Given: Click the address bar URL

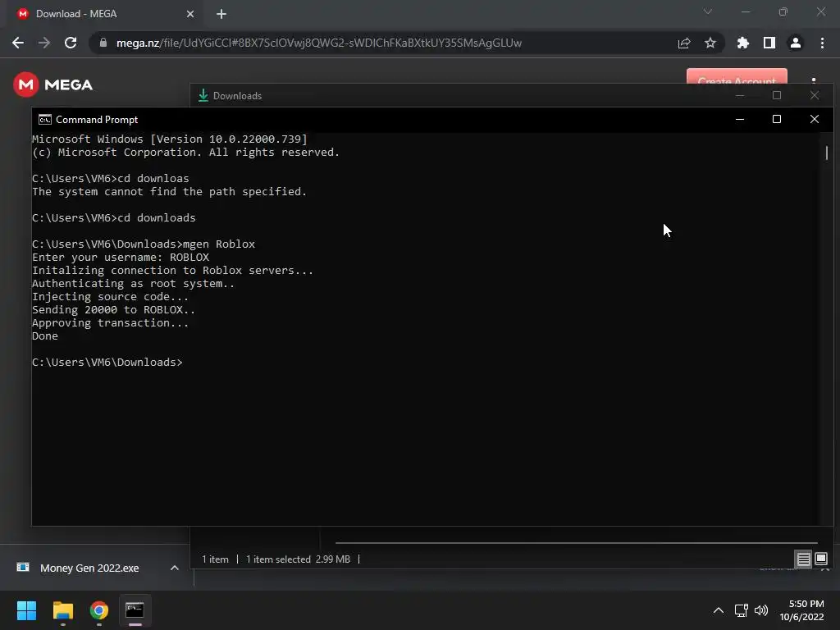Looking at the screenshot, I should pyautogui.click(x=319, y=43).
